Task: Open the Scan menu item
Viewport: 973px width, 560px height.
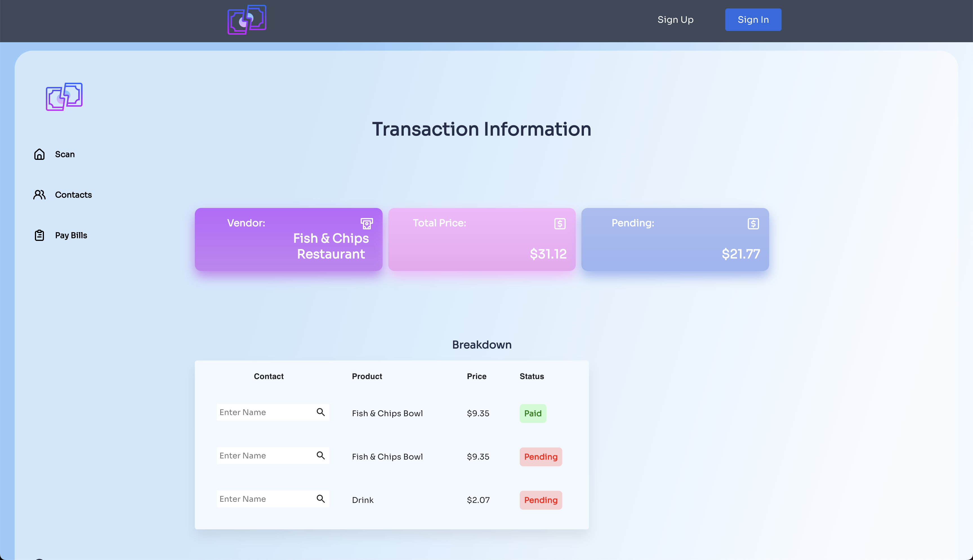Action: (x=65, y=154)
